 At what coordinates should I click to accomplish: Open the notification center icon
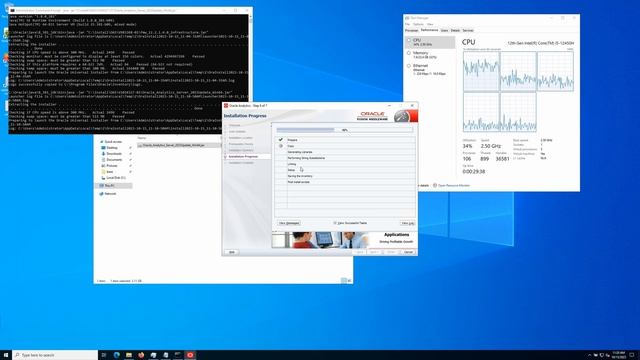[x=632, y=355]
